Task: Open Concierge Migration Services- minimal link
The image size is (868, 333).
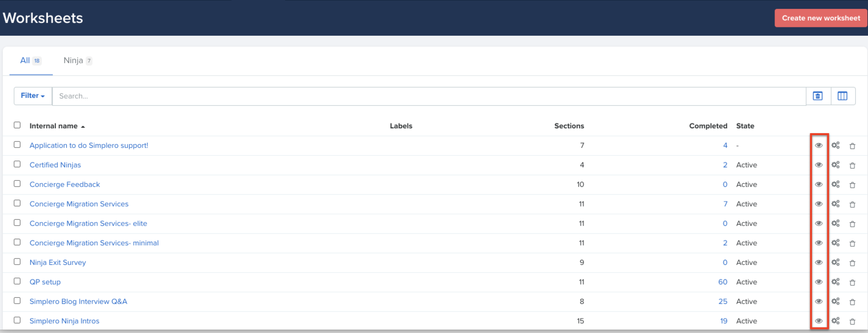Action: [94, 243]
